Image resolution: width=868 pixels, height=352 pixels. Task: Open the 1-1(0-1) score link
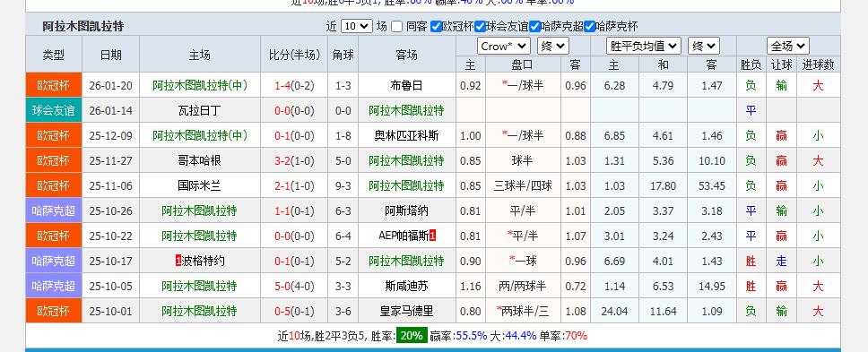[x=294, y=210]
